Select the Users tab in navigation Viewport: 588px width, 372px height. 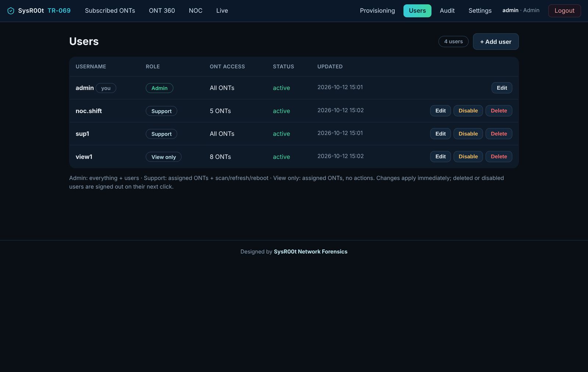417,11
